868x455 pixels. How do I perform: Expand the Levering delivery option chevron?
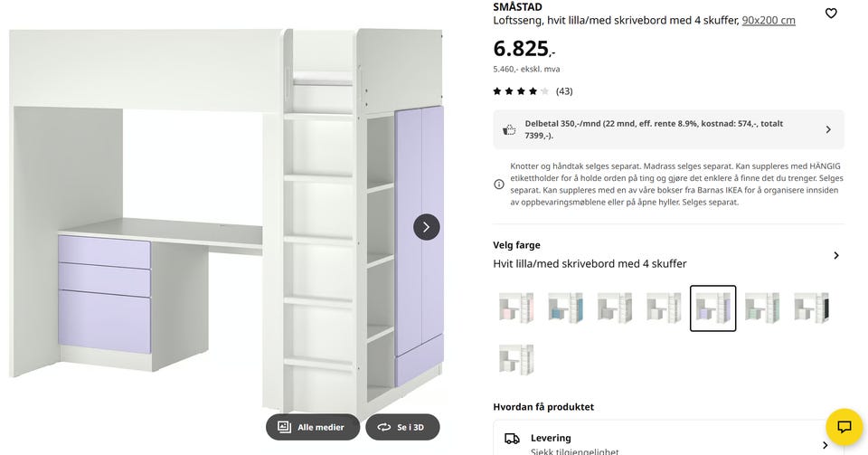tap(825, 444)
